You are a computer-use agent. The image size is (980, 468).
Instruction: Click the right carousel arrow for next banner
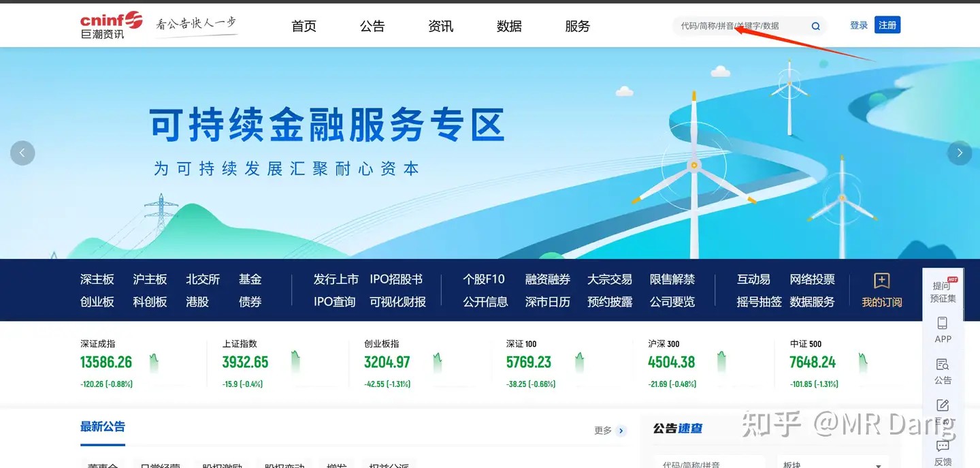(x=960, y=153)
